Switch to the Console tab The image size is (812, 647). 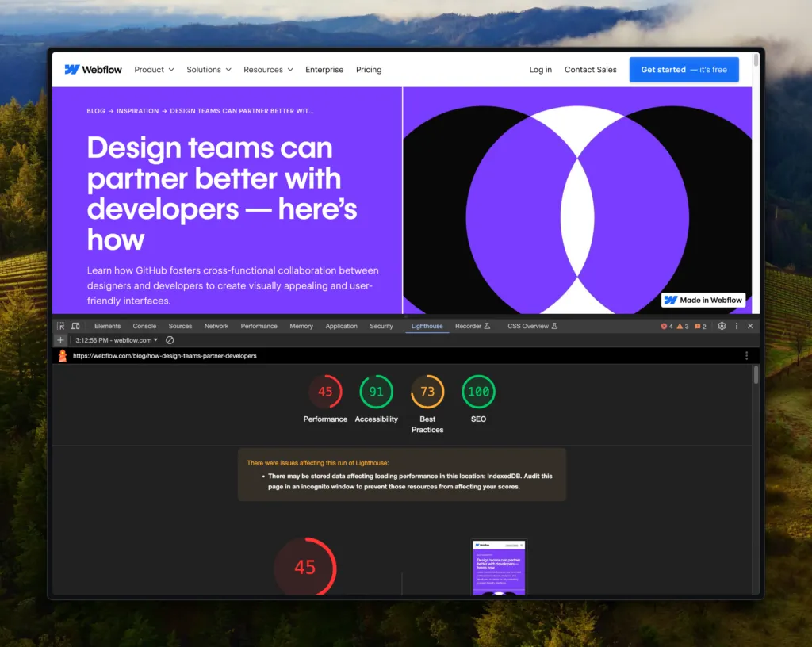click(144, 326)
